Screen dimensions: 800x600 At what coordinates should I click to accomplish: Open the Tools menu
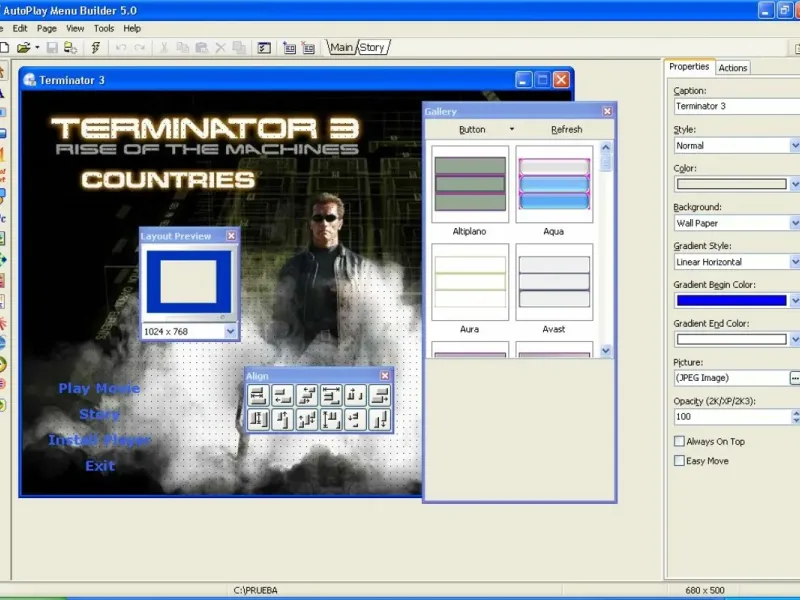(x=104, y=29)
